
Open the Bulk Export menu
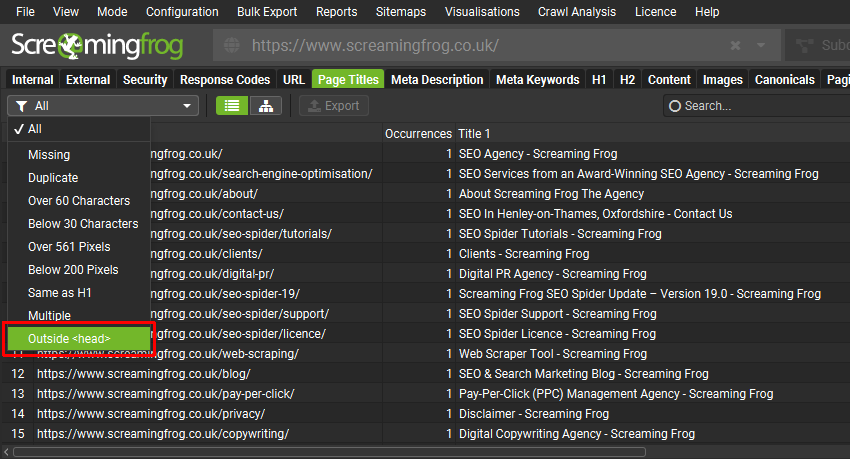[267, 11]
